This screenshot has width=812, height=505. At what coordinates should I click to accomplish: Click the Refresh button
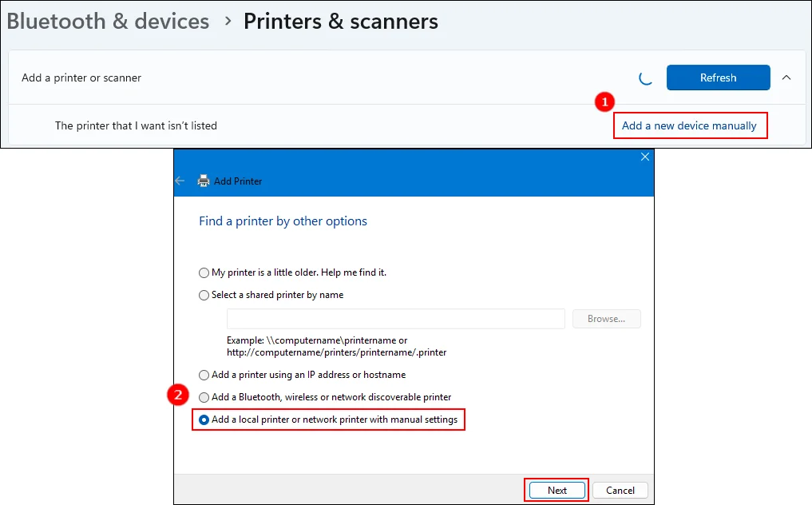[x=718, y=78]
